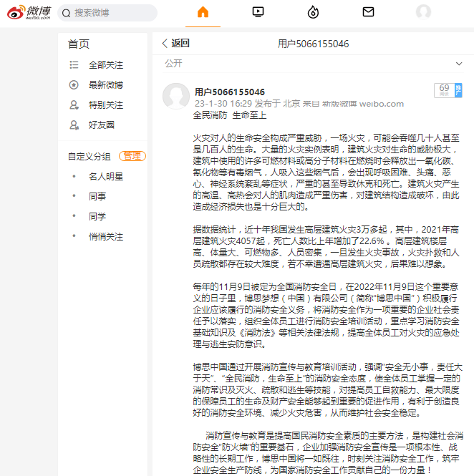Click the 好友圈 person icon
The width and height of the screenshot is (474, 476).
(x=74, y=125)
